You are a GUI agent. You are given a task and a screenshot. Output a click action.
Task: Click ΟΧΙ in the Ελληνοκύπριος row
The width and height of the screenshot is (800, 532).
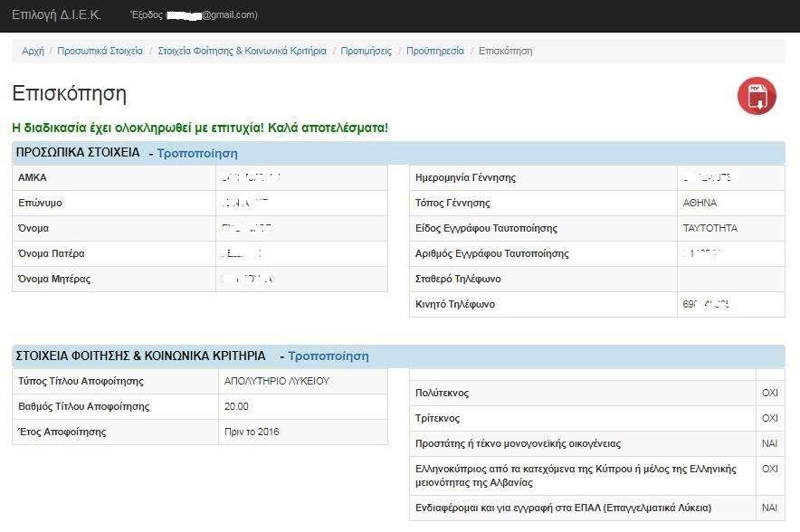tap(769, 469)
